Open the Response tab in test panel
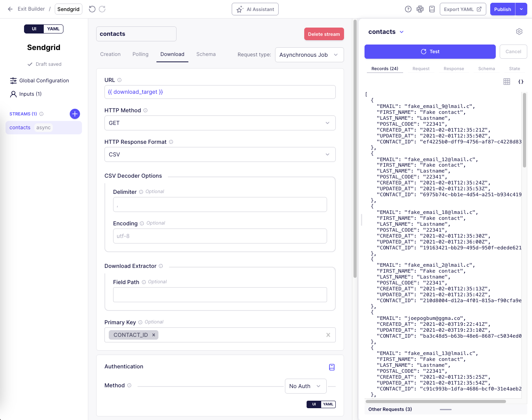 click(x=454, y=69)
